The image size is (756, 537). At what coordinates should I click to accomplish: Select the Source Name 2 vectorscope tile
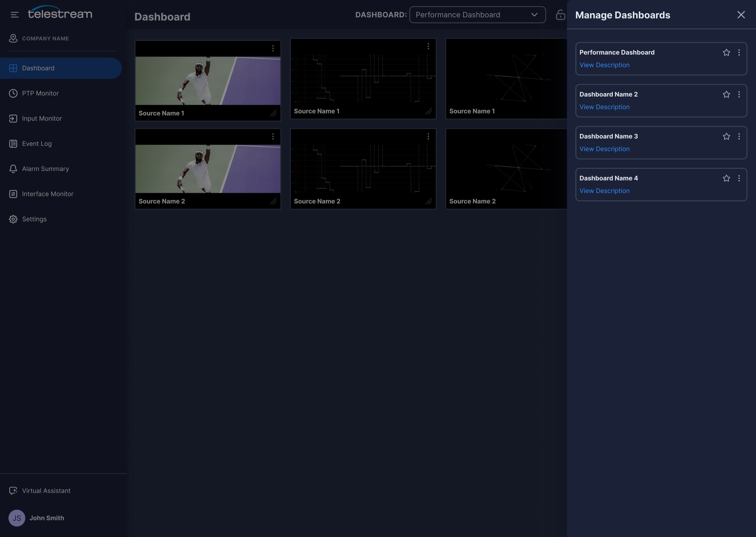pyautogui.click(x=506, y=169)
